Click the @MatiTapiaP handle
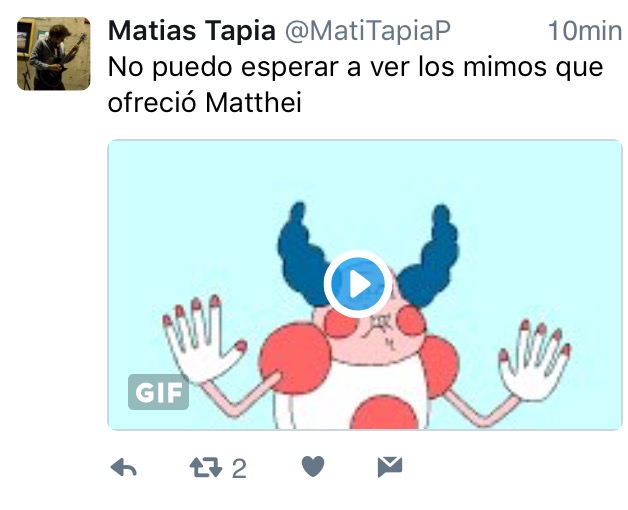 point(368,31)
